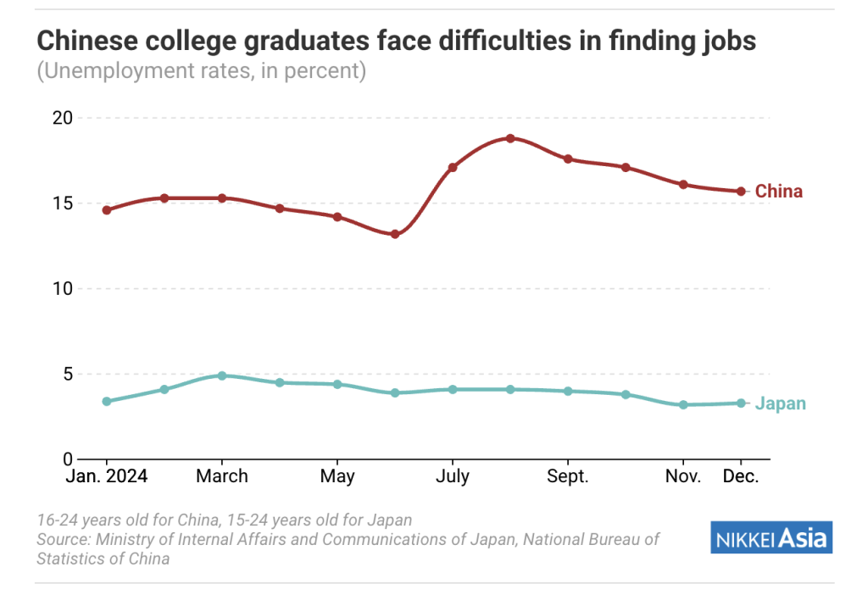Click the 20 percent y-axis label
The image size is (868, 595).
click(63, 117)
